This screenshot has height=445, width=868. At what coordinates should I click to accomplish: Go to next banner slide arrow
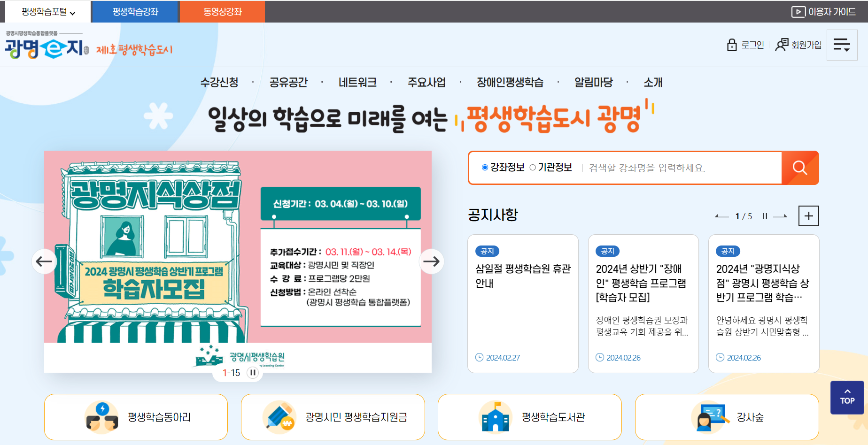431,261
